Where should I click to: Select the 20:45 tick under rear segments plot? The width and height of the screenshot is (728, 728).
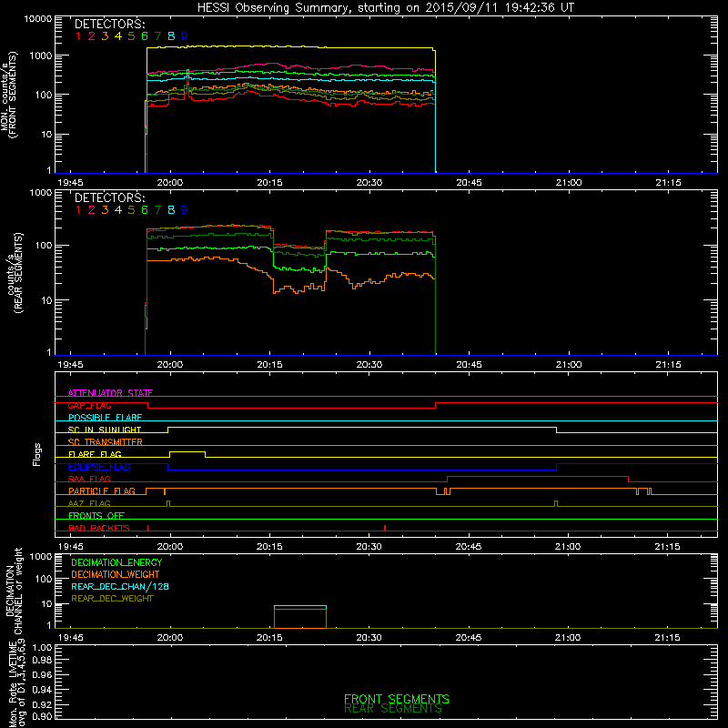[x=469, y=365]
